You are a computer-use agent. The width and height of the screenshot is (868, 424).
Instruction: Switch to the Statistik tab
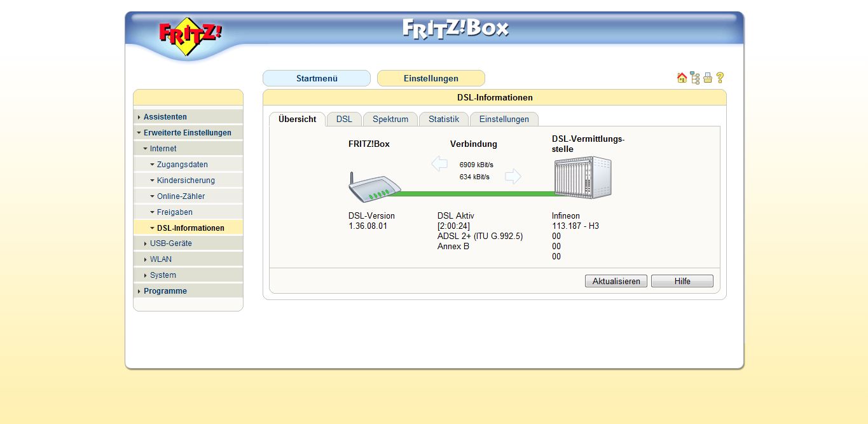(444, 119)
